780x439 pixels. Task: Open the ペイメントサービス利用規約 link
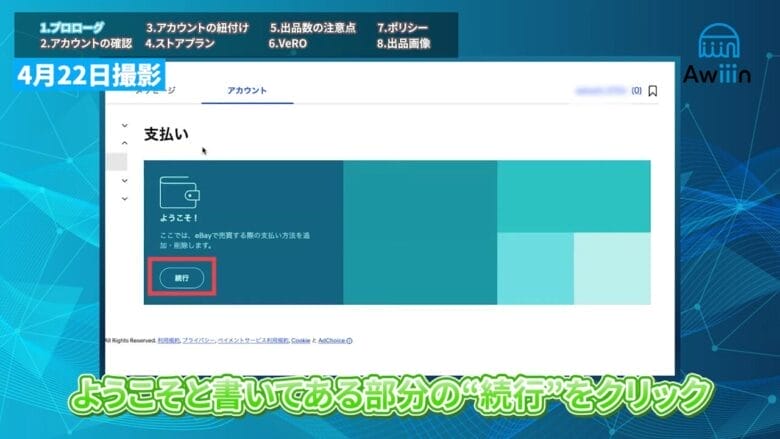click(x=254, y=341)
